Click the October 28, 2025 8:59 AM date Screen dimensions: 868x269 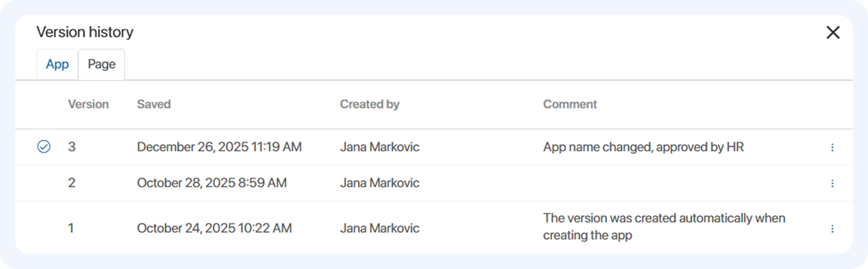[x=212, y=183]
